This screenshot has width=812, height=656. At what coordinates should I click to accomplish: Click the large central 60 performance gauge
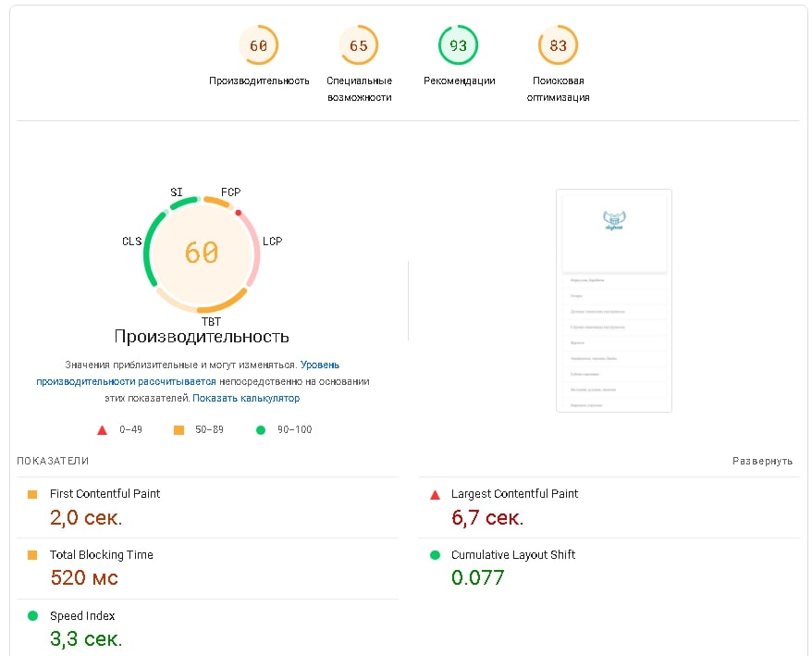202,252
